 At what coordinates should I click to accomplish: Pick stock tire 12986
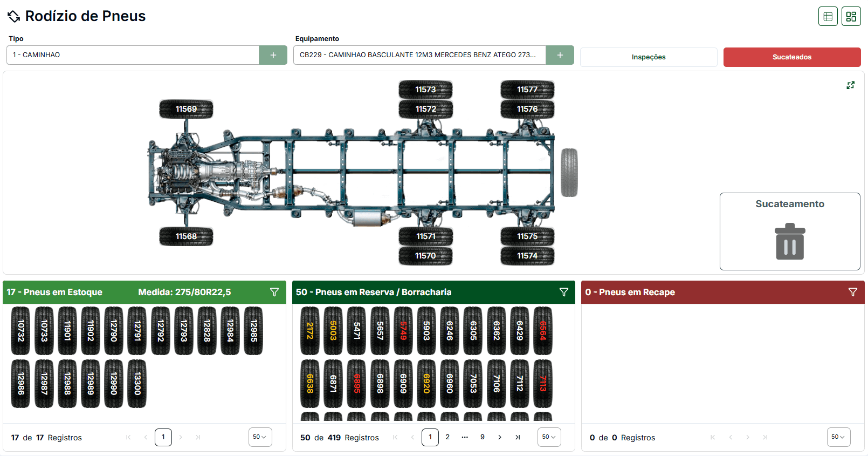tap(20, 384)
